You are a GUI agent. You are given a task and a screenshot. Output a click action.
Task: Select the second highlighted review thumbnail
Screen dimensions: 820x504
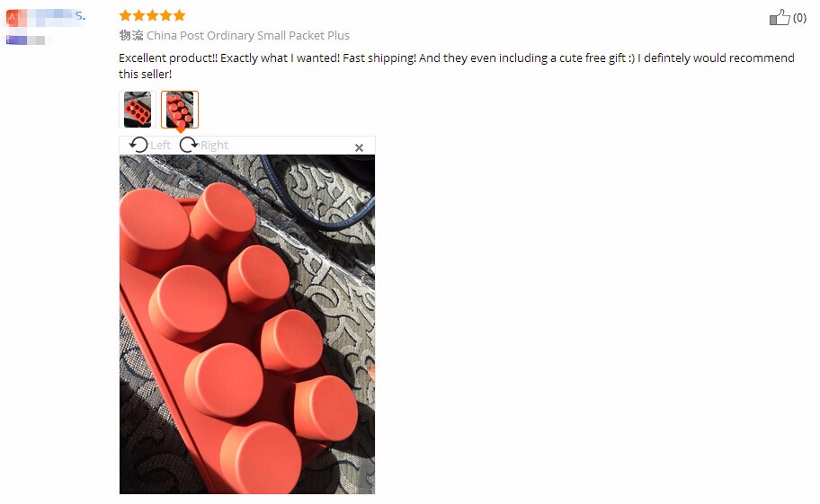coord(180,110)
